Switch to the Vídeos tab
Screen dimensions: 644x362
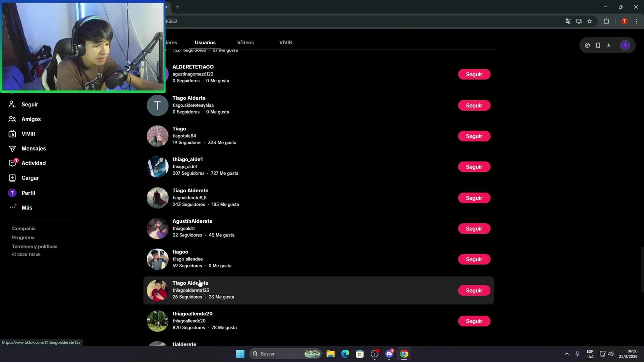(x=246, y=42)
